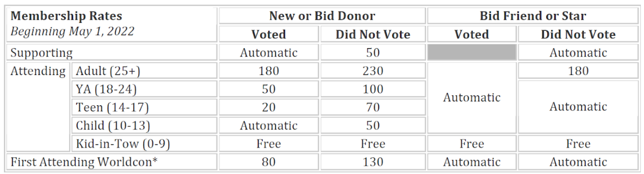Select the Bid Friend or Star header

click(533, 16)
